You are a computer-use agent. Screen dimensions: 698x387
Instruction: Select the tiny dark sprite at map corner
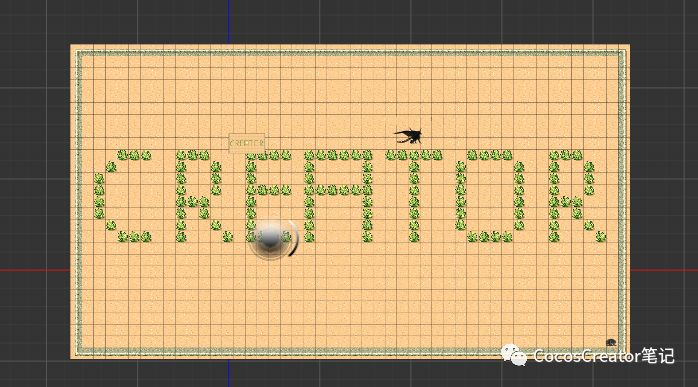pyautogui.click(x=611, y=342)
